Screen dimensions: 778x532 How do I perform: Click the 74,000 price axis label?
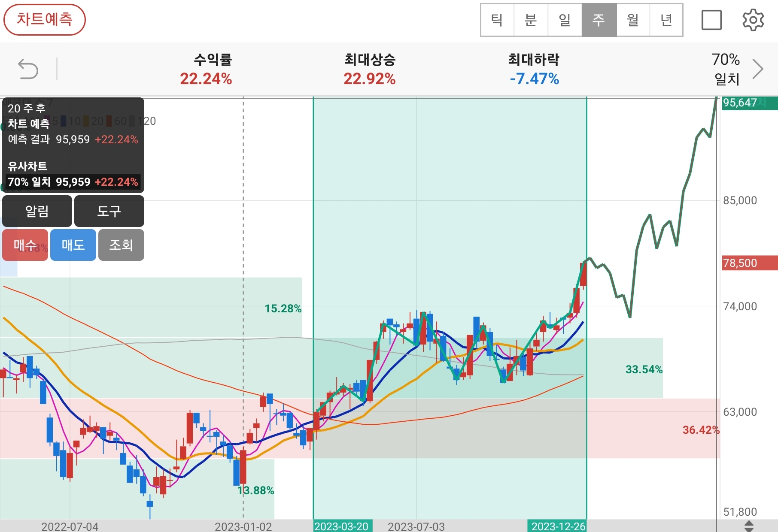coord(740,306)
